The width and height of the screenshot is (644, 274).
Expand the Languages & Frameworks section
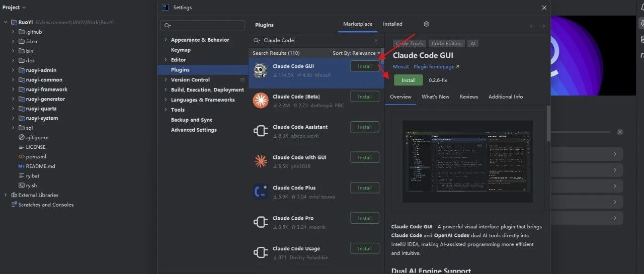pos(166,100)
